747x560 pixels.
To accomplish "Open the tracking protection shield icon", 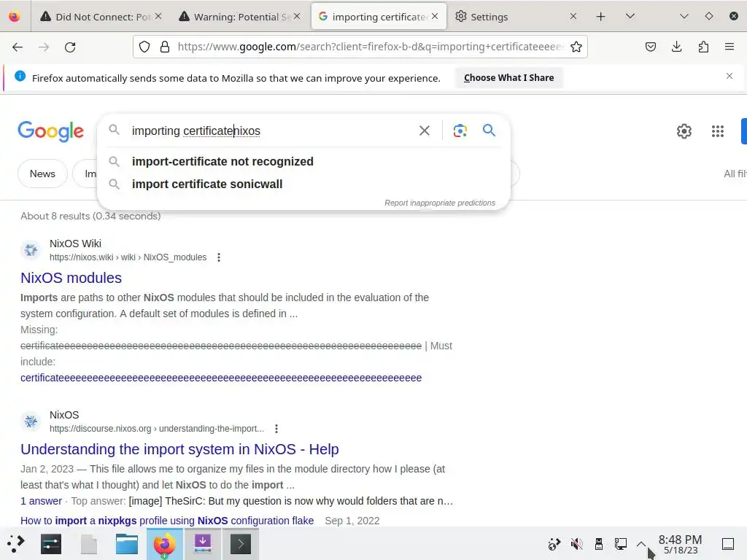I will tap(144, 47).
